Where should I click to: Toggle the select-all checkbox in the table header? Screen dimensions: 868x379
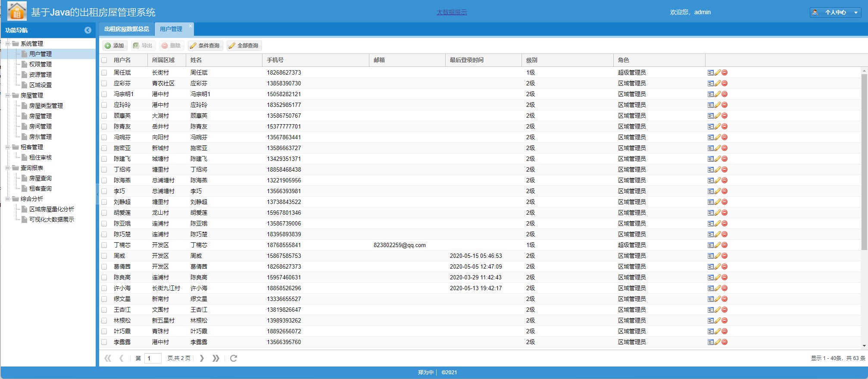pyautogui.click(x=104, y=60)
